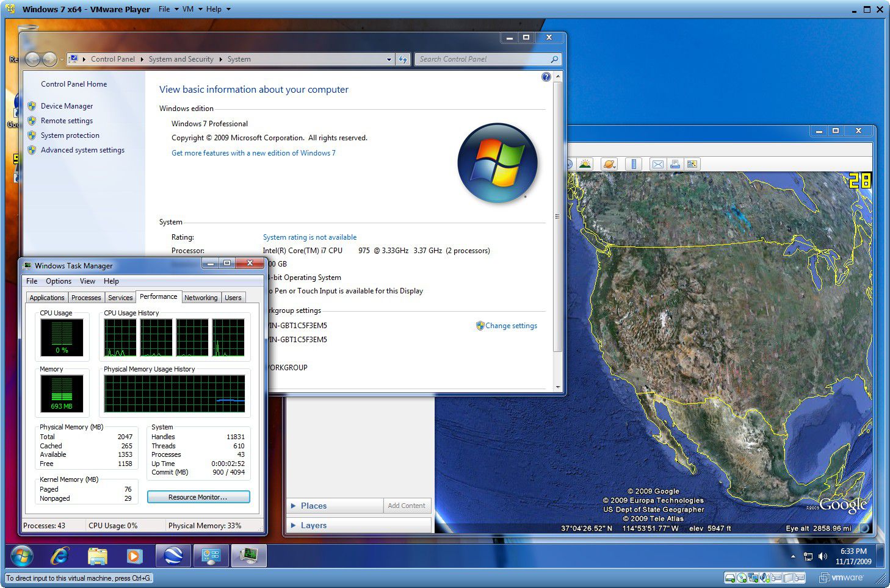
Task: Switch to the Processes tab
Action: [x=86, y=298]
